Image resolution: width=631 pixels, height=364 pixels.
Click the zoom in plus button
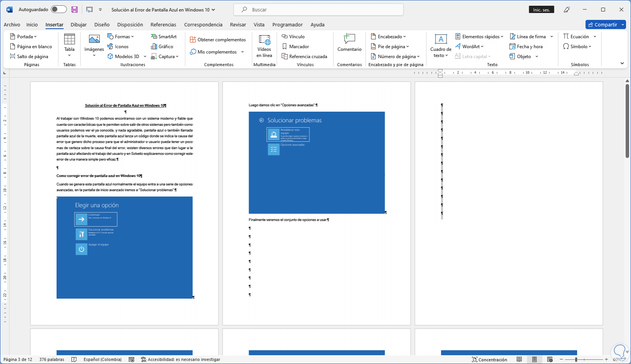(606, 359)
